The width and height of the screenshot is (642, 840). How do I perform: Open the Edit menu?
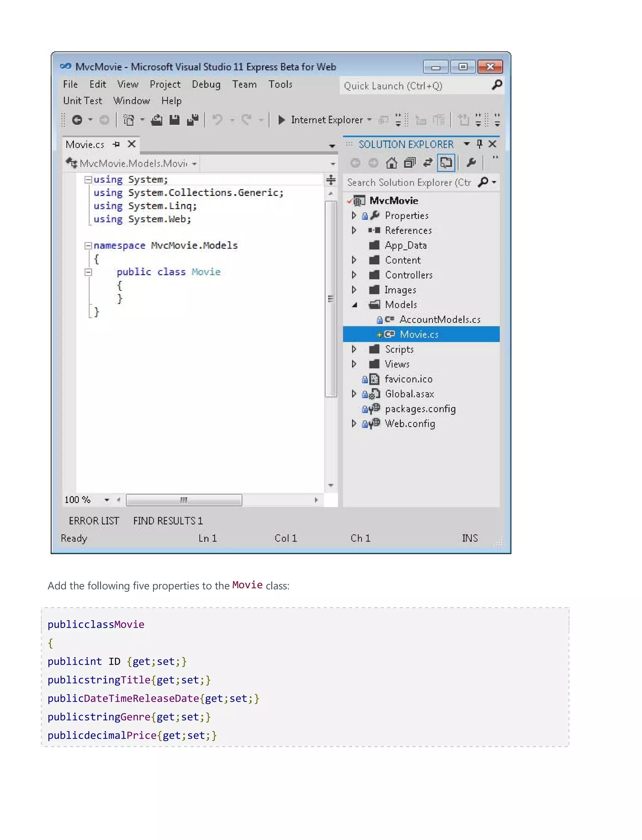pyautogui.click(x=98, y=84)
